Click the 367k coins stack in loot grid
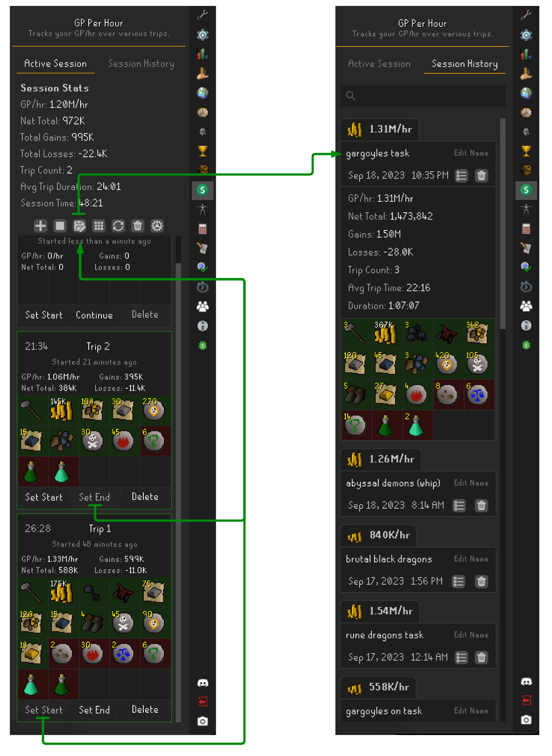The width and height of the screenshot is (552, 756). coord(385,333)
